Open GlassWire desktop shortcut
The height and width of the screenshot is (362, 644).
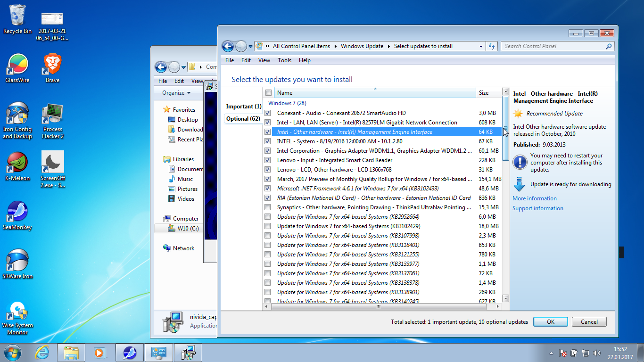point(17,65)
